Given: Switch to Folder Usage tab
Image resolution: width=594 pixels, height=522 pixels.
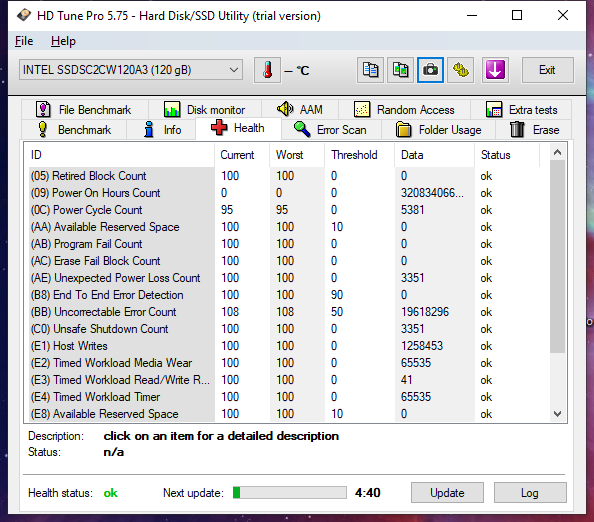Looking at the screenshot, I should pos(439,130).
